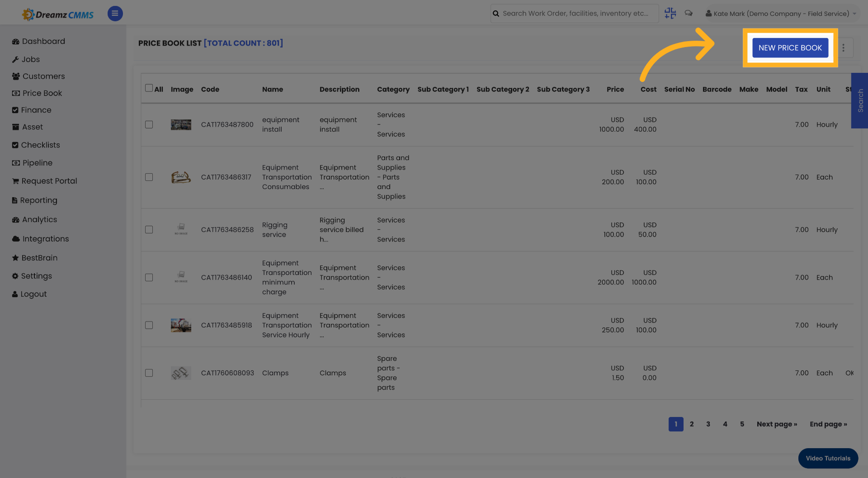The height and width of the screenshot is (478, 868).
Task: Click the NEW PRICE BOOK button
Action: point(790,47)
